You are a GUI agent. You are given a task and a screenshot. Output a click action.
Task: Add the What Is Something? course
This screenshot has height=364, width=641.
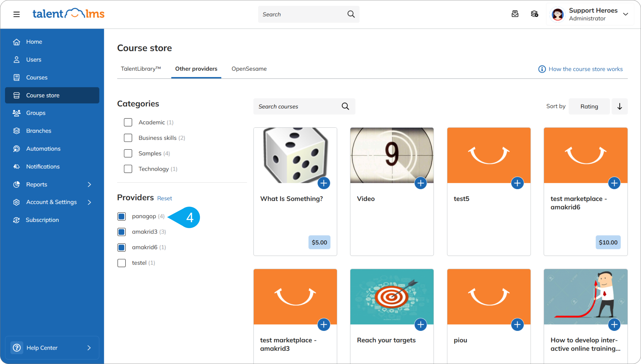[x=324, y=183]
